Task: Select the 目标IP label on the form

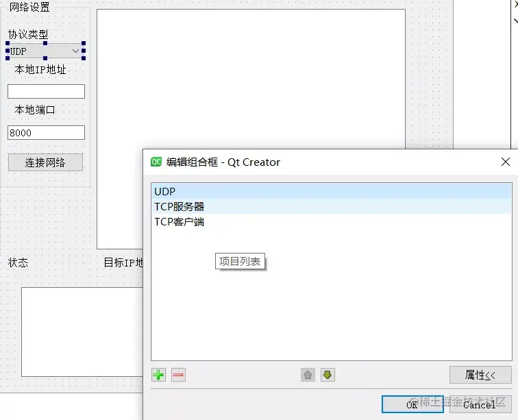Action: (123, 262)
